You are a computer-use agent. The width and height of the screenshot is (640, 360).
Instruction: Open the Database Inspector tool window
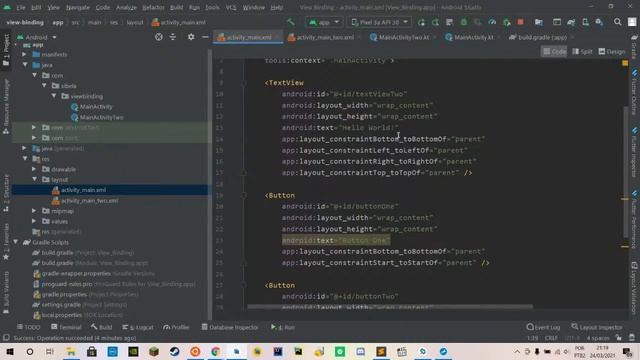pyautogui.click(x=230, y=327)
